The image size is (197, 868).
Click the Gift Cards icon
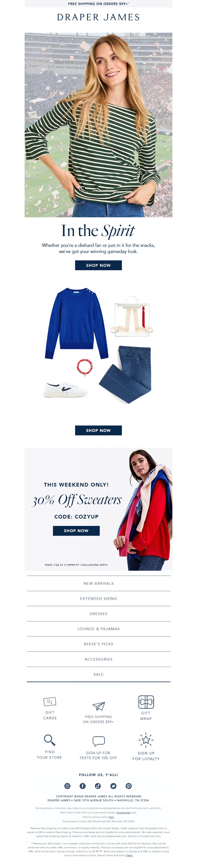click(50, 702)
